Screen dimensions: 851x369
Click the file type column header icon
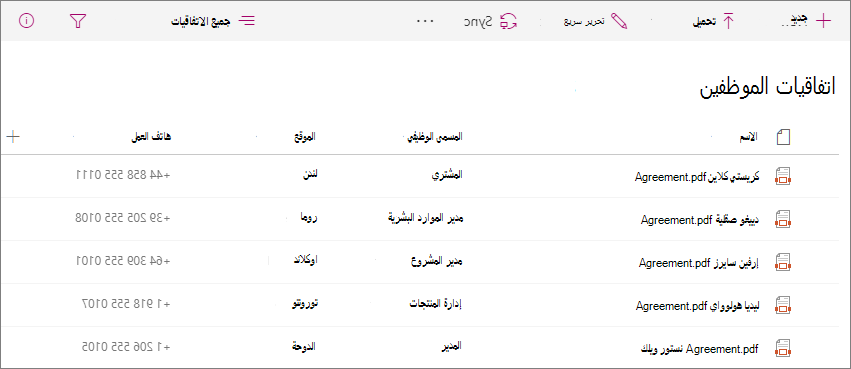tap(783, 137)
